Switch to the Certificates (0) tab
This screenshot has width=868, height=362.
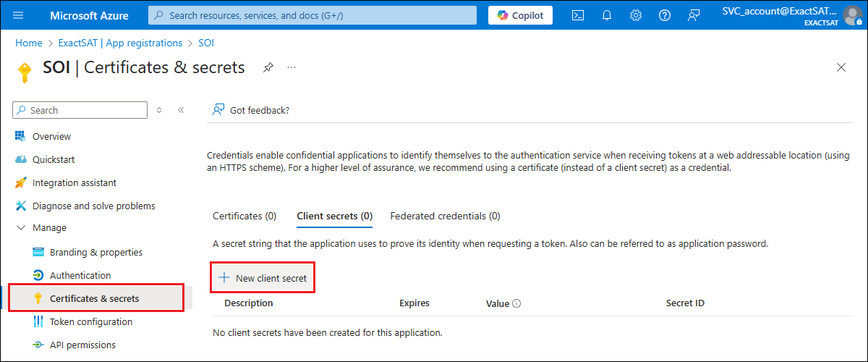[244, 216]
